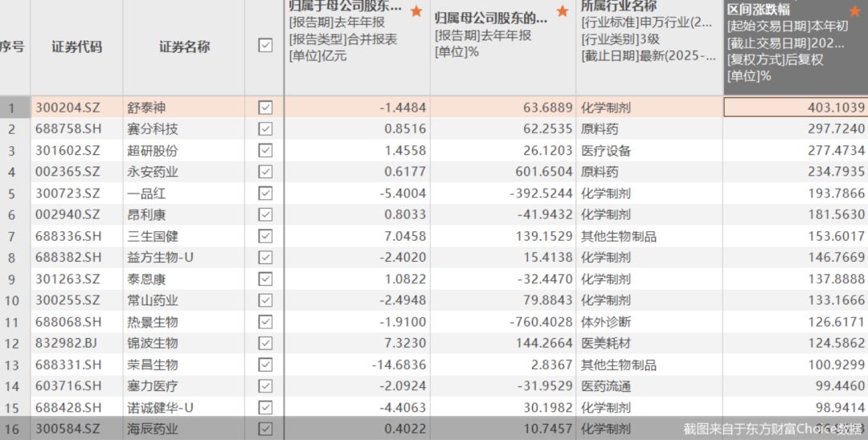Click the 证券名称 column header
The image size is (868, 440).
point(184,47)
